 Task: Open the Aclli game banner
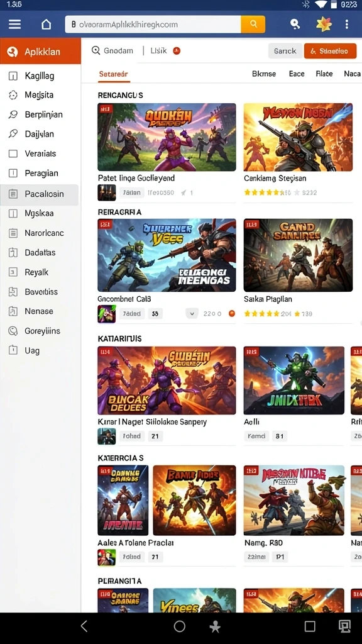point(294,380)
